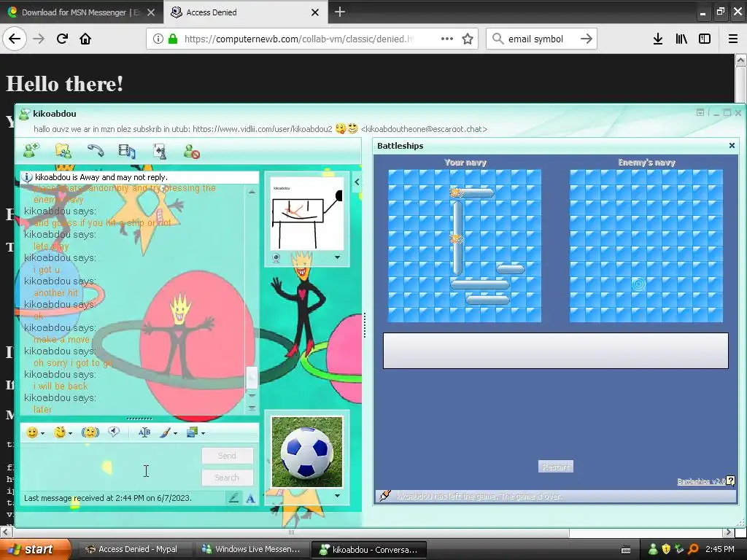This screenshot has height=560, width=747.
Task: Bookmark this page with the star icon
Action: coord(468,39)
